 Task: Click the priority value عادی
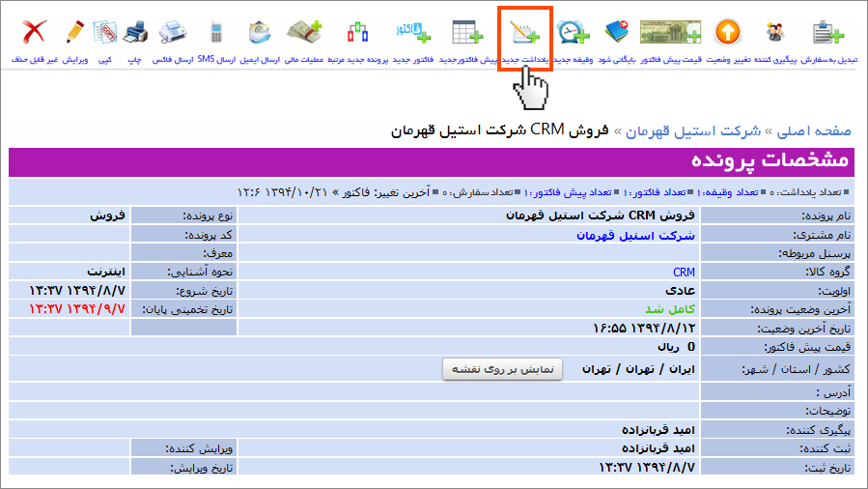point(680,290)
